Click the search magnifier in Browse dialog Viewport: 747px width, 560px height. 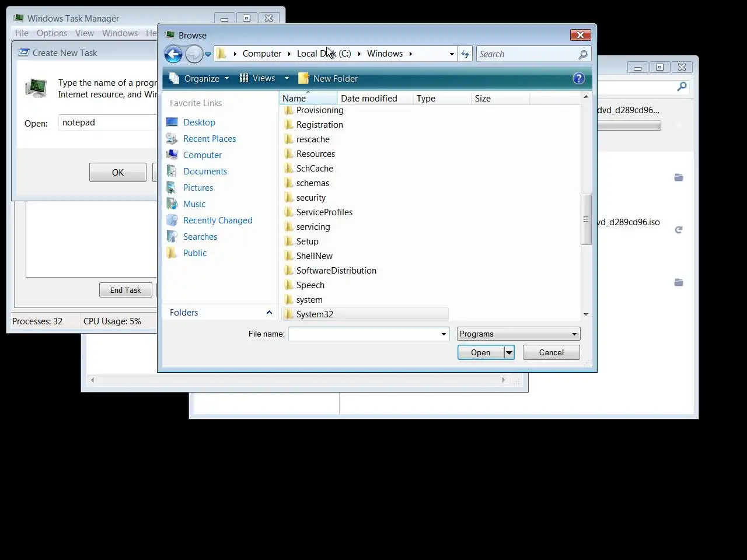click(x=582, y=54)
